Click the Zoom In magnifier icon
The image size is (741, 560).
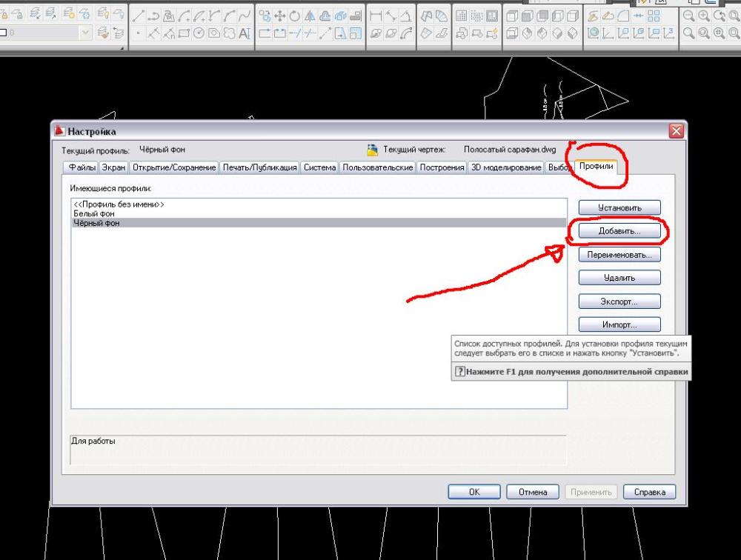pyautogui.click(x=704, y=16)
